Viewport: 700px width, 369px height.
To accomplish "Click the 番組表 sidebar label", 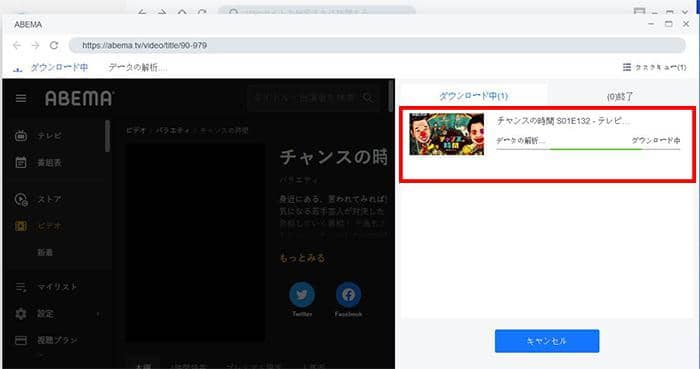I will click(50, 163).
